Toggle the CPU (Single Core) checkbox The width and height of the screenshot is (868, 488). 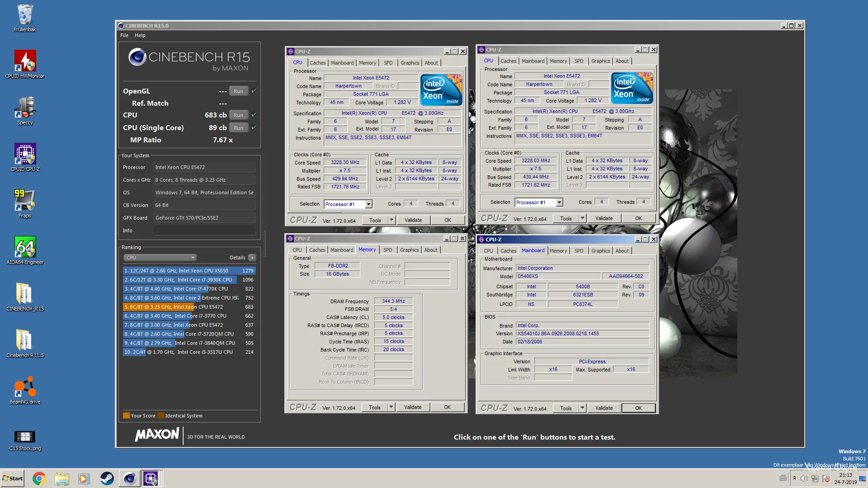coord(254,127)
